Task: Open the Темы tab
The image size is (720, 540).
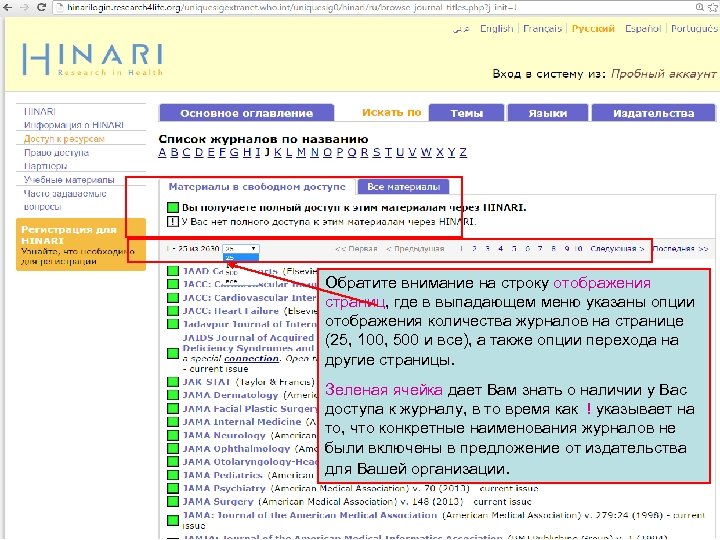Action: tap(467, 113)
